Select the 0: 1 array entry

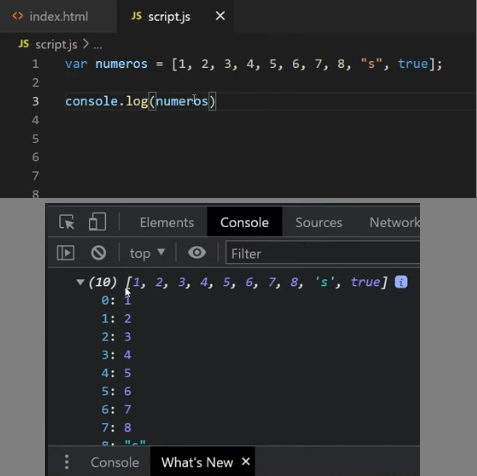[116, 300]
